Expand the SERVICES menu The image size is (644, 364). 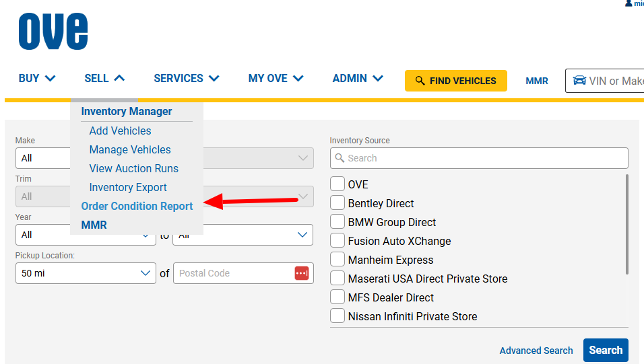[187, 79]
